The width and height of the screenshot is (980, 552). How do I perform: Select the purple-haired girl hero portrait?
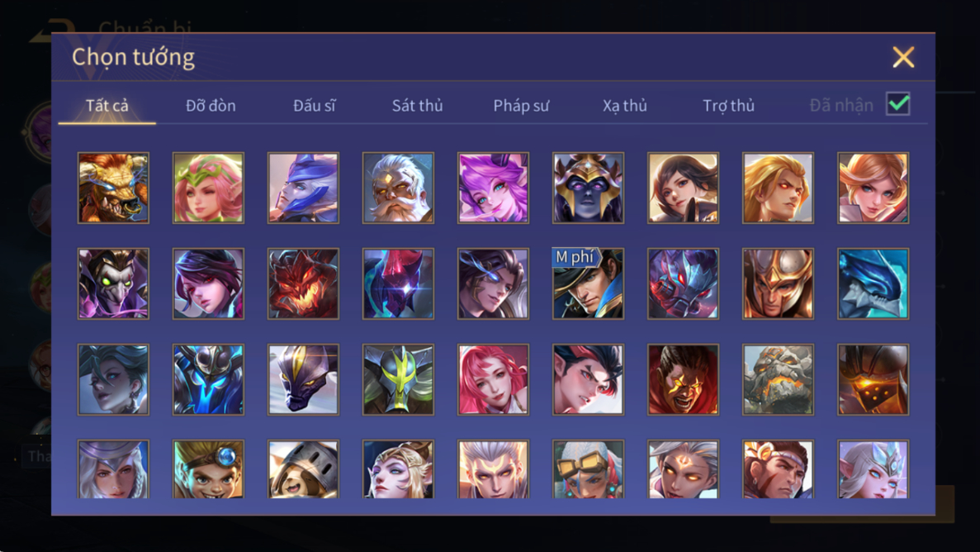[x=493, y=188]
